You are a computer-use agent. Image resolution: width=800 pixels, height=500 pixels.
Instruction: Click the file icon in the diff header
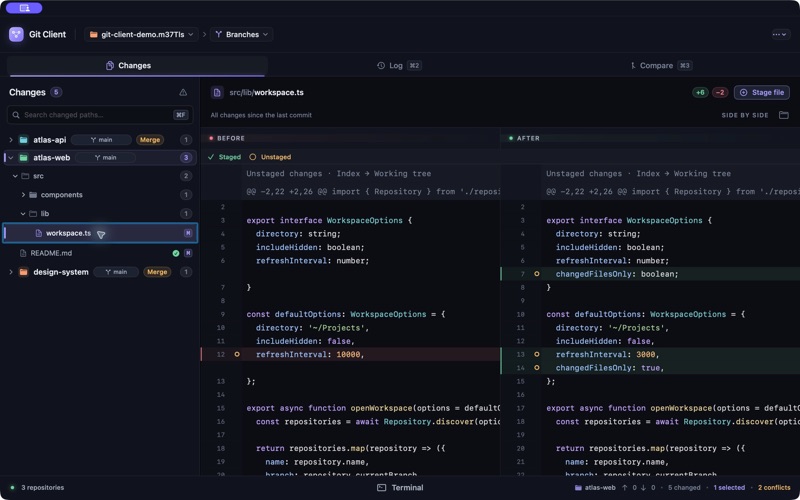(217, 92)
